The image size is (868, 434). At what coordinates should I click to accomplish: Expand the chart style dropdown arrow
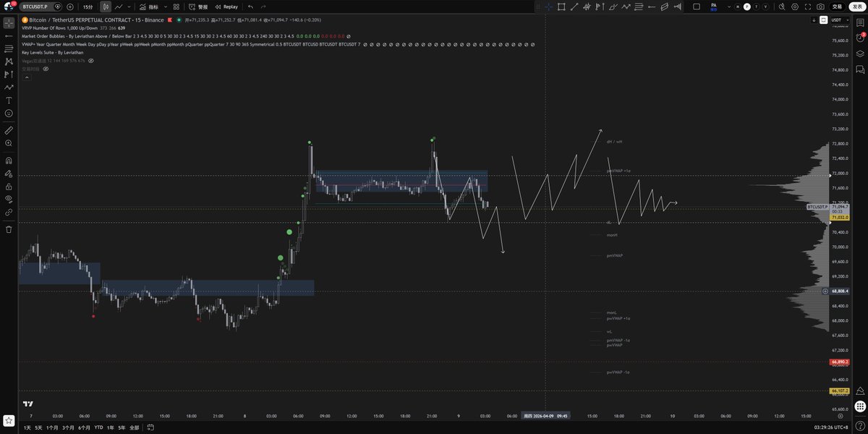tap(129, 7)
